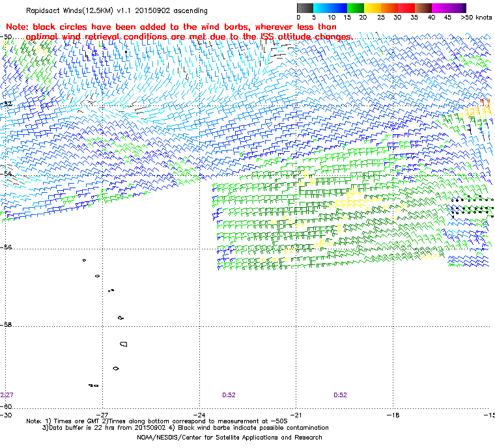Click the '0:52' time marker between -24 and -21
This screenshot has width=495, height=448.
point(229,395)
